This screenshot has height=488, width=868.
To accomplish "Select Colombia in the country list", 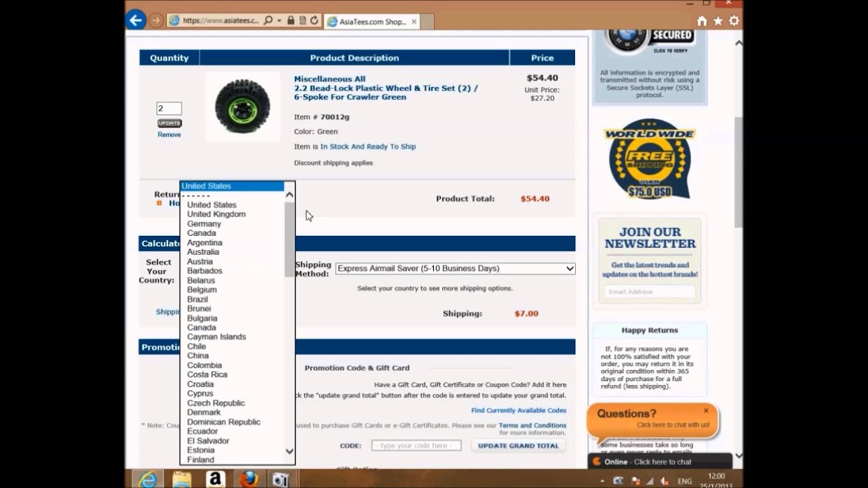I will coord(205,365).
